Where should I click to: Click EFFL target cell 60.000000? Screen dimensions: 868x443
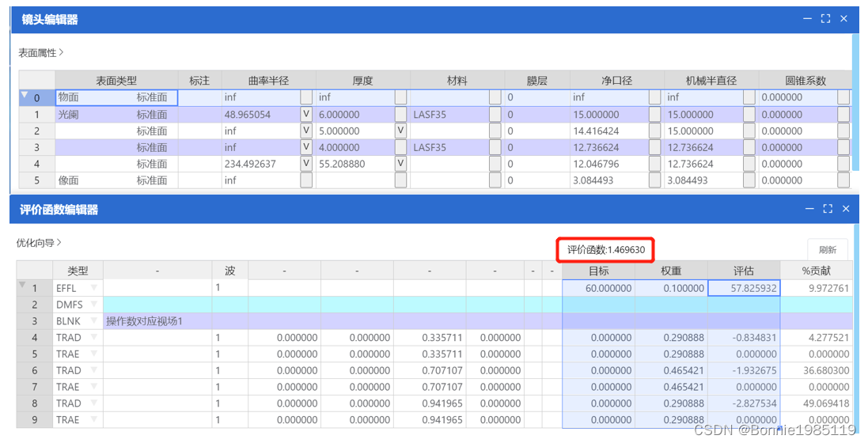tap(598, 288)
